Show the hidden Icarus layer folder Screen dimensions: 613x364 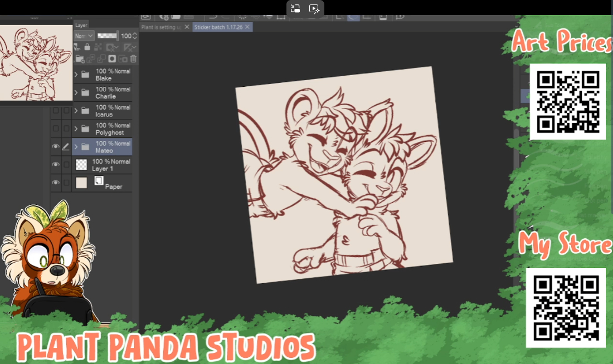pos(55,111)
